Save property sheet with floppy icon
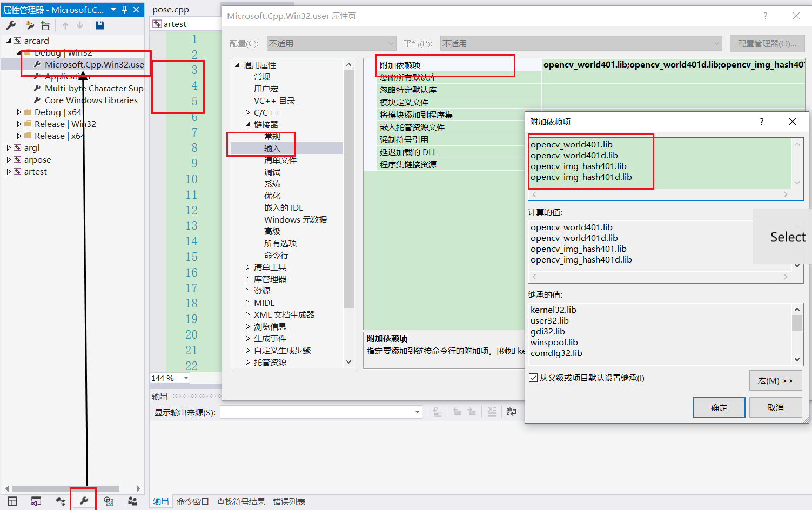Viewport: 812px width, 510px height. [100, 25]
